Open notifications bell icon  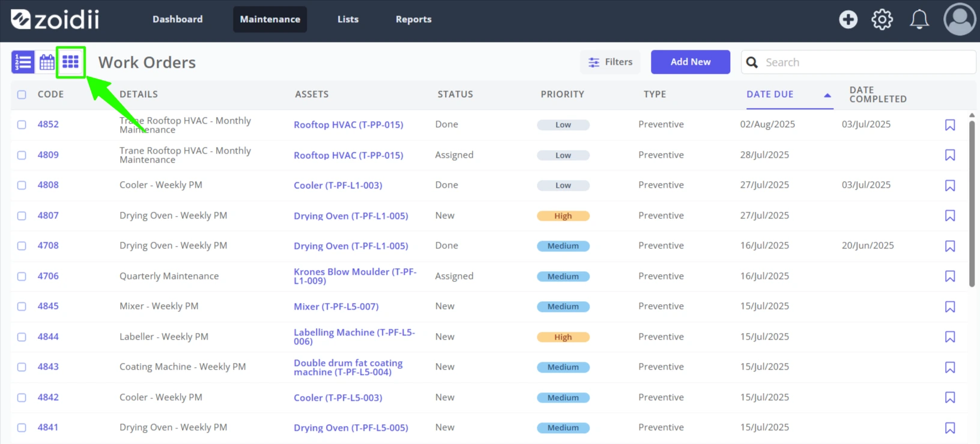click(x=919, y=19)
